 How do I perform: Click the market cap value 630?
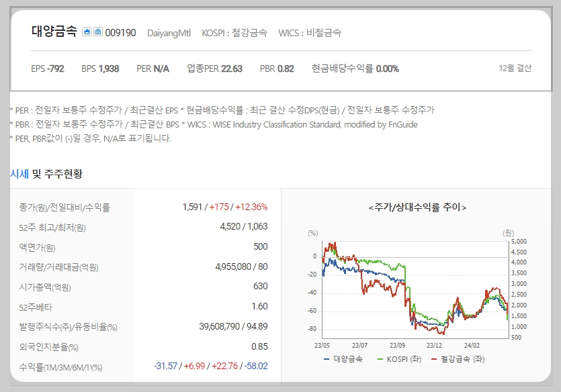point(261,286)
